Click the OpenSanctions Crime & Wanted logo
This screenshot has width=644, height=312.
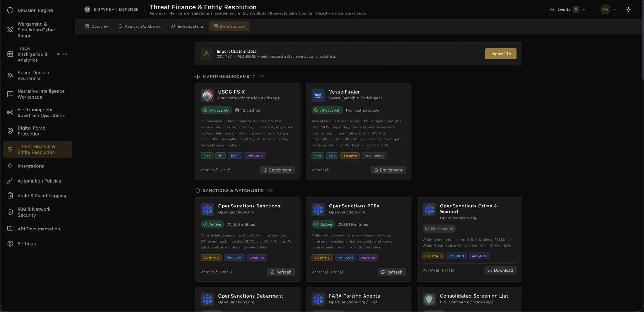pyautogui.click(x=429, y=209)
